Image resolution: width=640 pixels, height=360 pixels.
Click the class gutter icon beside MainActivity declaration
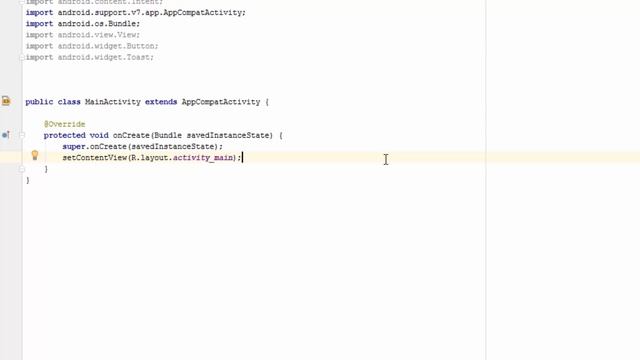(x=6, y=100)
